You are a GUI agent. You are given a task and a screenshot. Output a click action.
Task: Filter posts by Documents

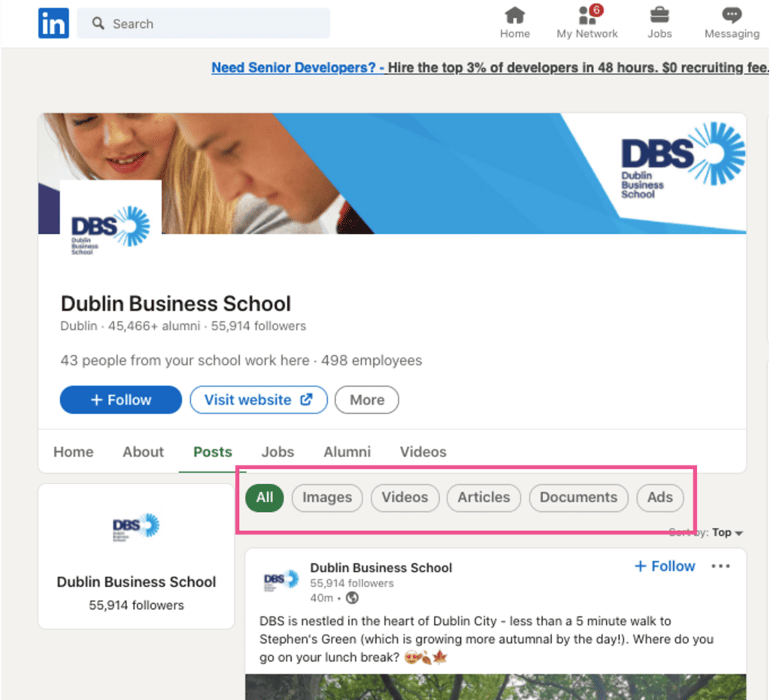pos(578,497)
